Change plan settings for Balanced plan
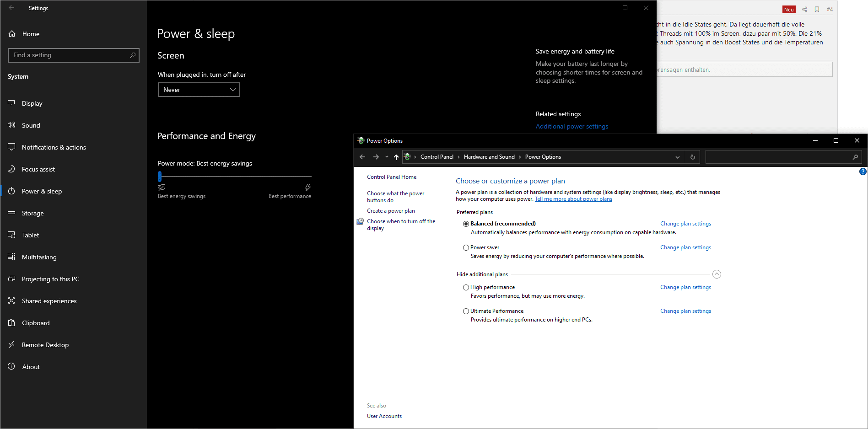Screen dimensions: 868x429 pos(685,224)
